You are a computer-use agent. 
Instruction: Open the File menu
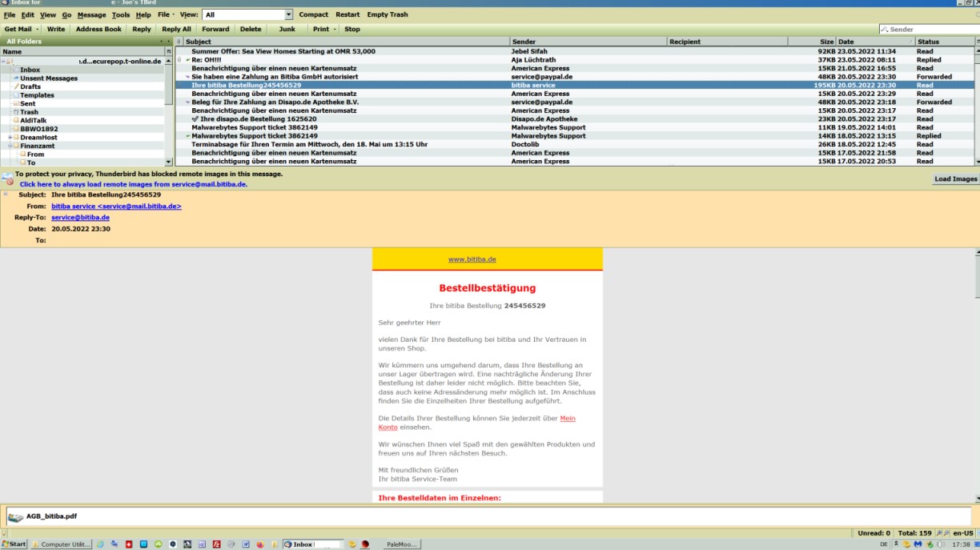[10, 15]
